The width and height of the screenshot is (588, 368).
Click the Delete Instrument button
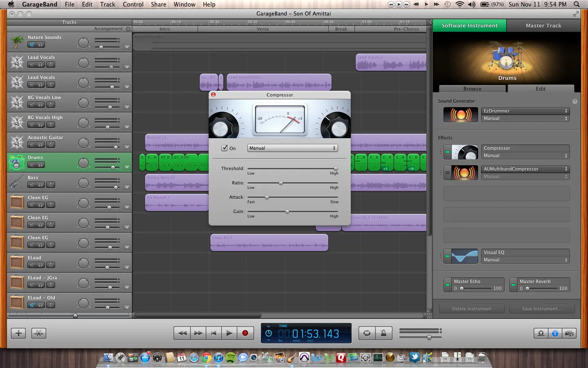click(x=472, y=309)
